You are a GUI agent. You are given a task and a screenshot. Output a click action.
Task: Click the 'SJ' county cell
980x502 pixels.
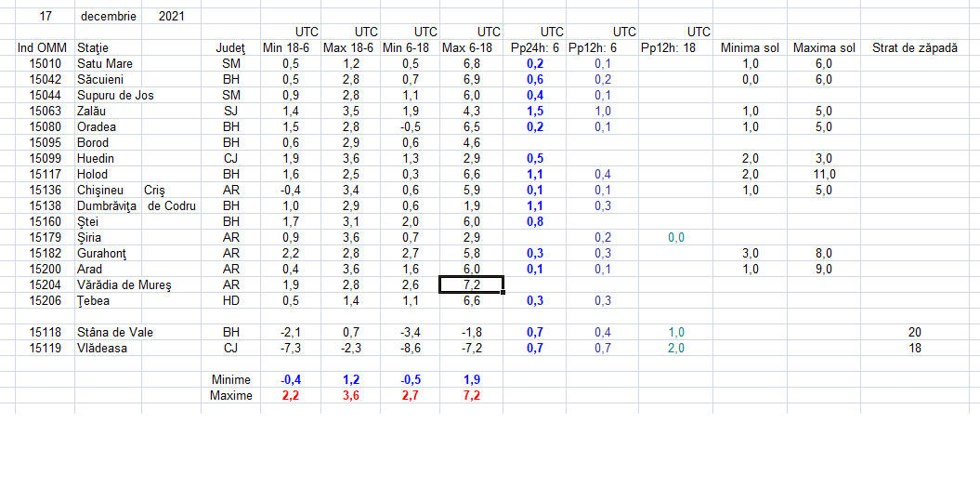(230, 112)
